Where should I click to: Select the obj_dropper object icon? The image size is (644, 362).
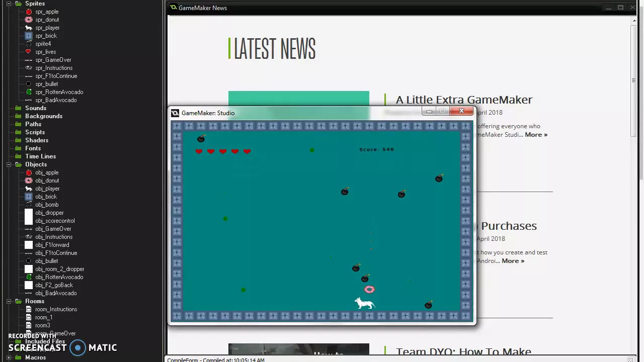click(x=29, y=213)
